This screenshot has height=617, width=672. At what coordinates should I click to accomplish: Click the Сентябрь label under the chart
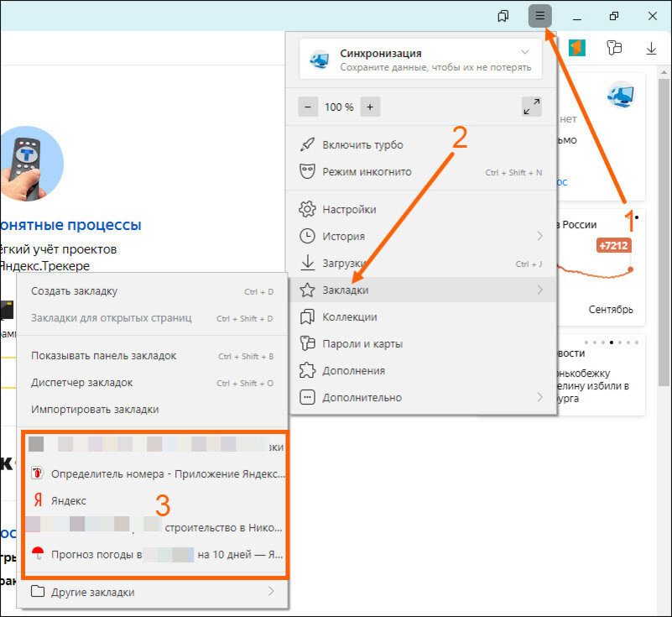tap(610, 309)
